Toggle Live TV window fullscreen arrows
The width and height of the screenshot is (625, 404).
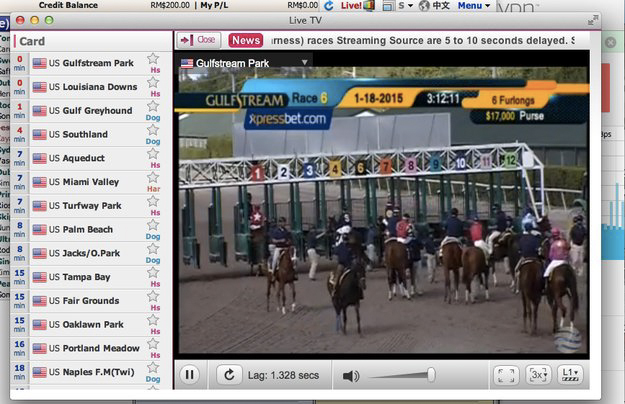tap(593, 20)
